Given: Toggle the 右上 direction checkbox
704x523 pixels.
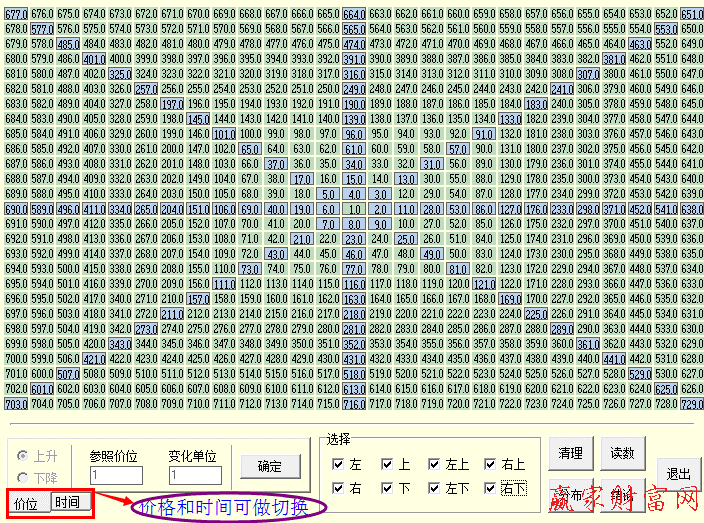Looking at the screenshot, I should (490, 464).
